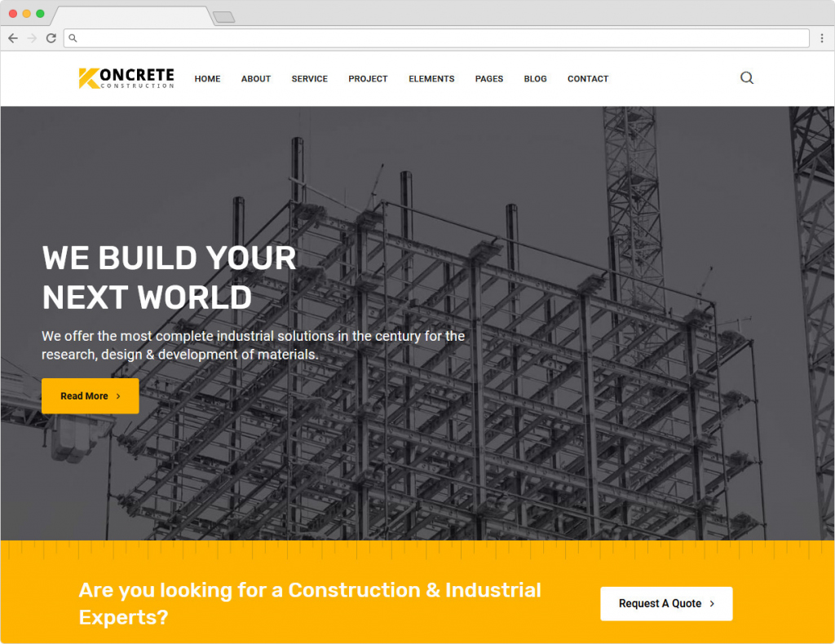Visit the Blog link in the navbar
The width and height of the screenshot is (835, 644).
pos(535,79)
